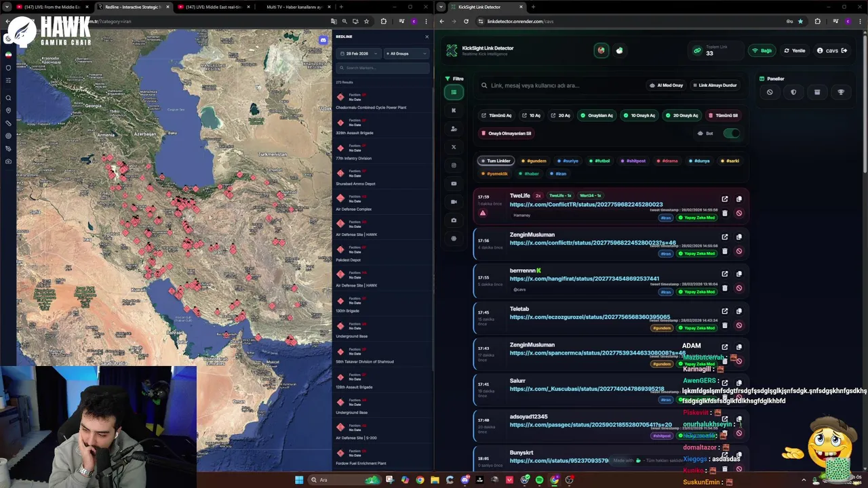This screenshot has width=868, height=488.
Task: Select the user filter icon in sidebar
Action: coord(454,129)
